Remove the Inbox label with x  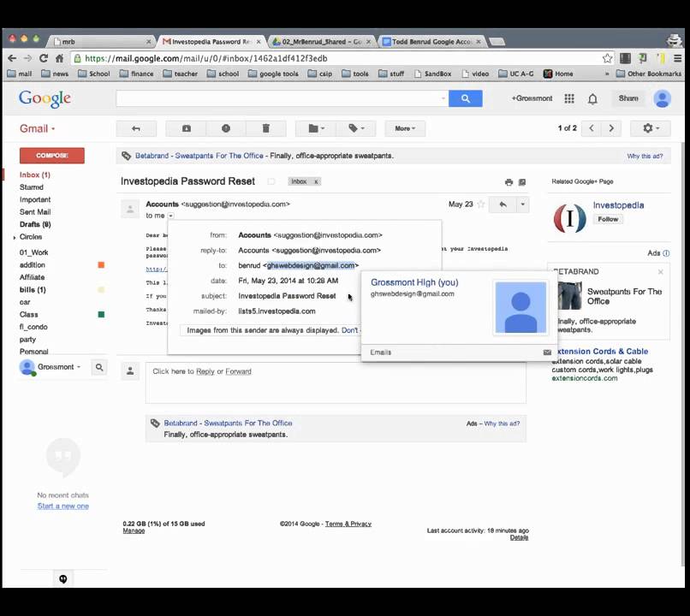[316, 181]
